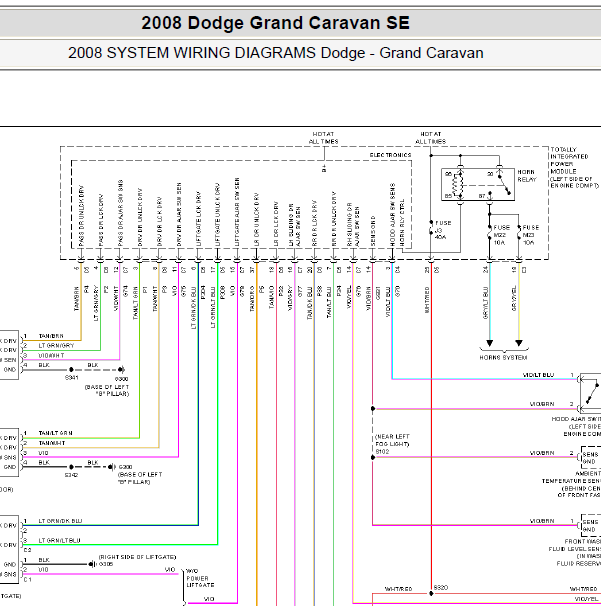Viewport: 601px width, 606px height.
Task: Click the VIO/BRN label on the ambient temperature sensor wire
Action: tap(542, 453)
